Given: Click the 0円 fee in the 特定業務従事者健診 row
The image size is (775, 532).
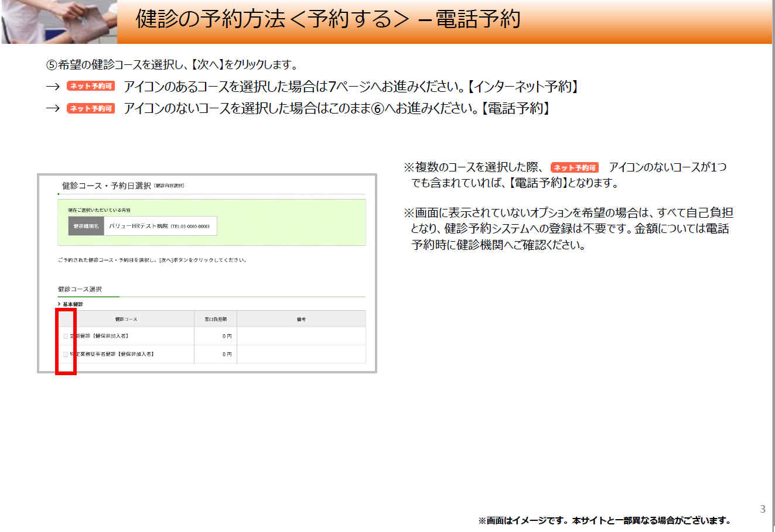Looking at the screenshot, I should (x=227, y=354).
